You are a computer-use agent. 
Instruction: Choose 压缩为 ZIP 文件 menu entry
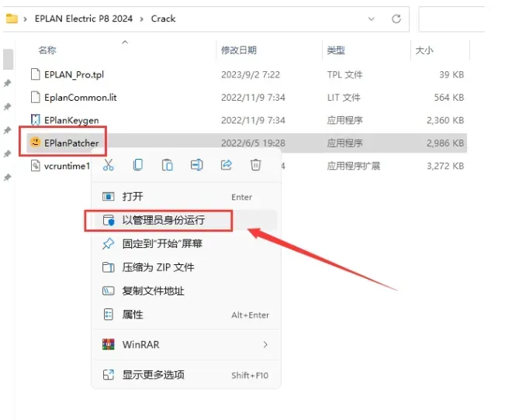pos(186,267)
